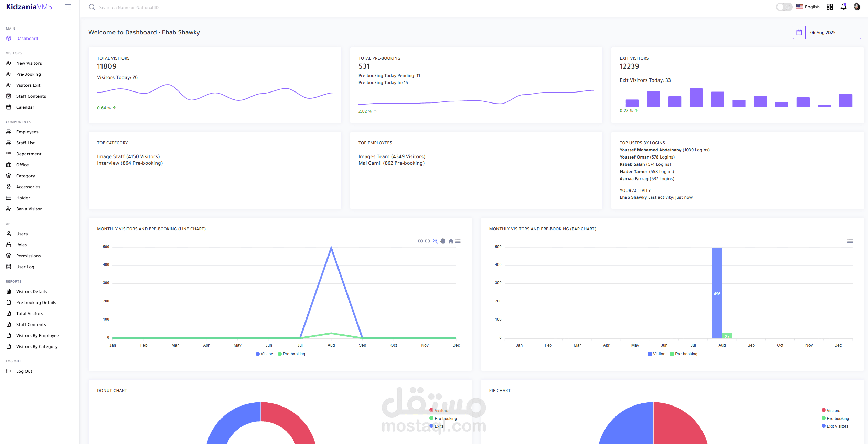Viewport: 868px width, 444px height.
Task: Click the Office icon in sidebar
Action: click(x=9, y=165)
